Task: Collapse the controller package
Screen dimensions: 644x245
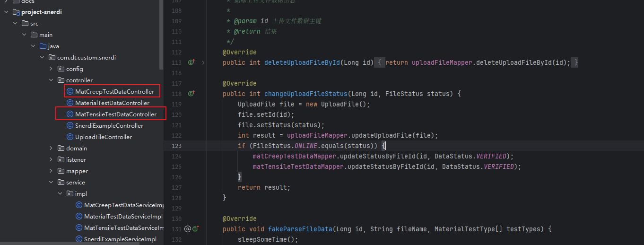Action: tap(51, 80)
